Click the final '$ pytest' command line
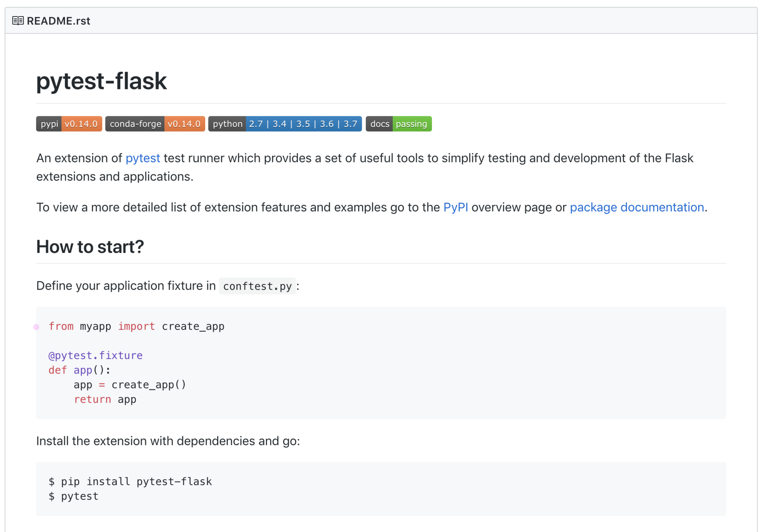 point(74,496)
